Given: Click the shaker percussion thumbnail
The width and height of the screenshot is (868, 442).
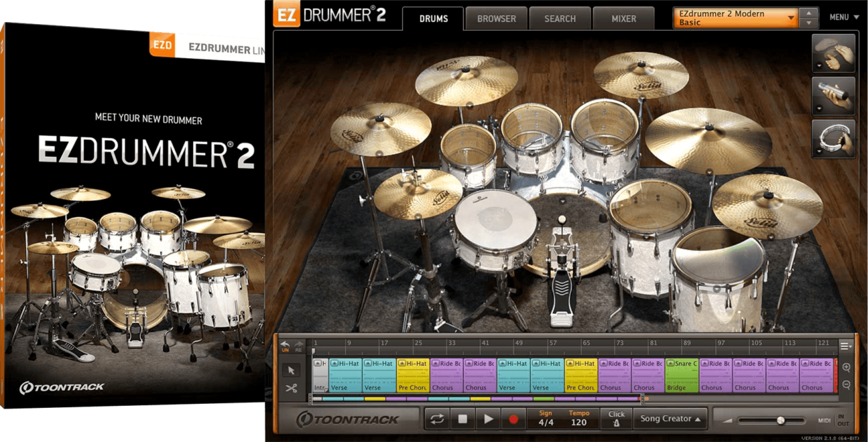Looking at the screenshot, I should point(833,95).
